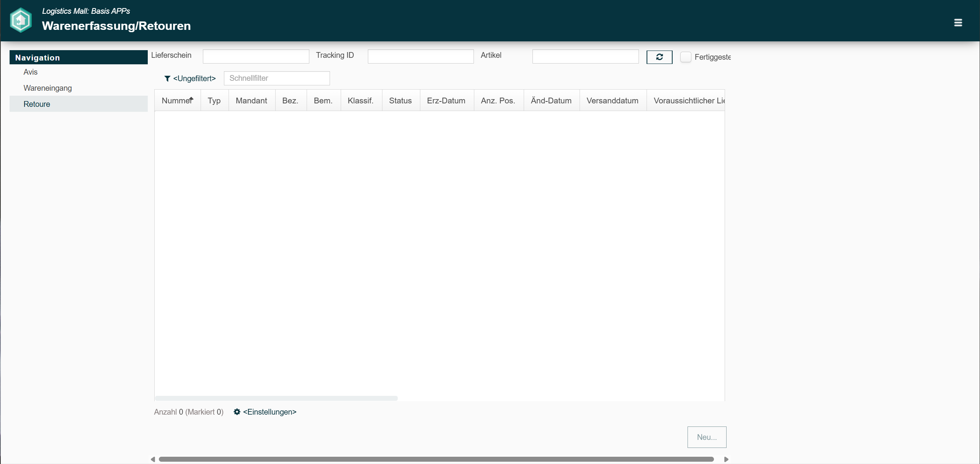Screen dimensions: 980x464
Task: Select Retoure navigation item
Action: click(x=37, y=104)
